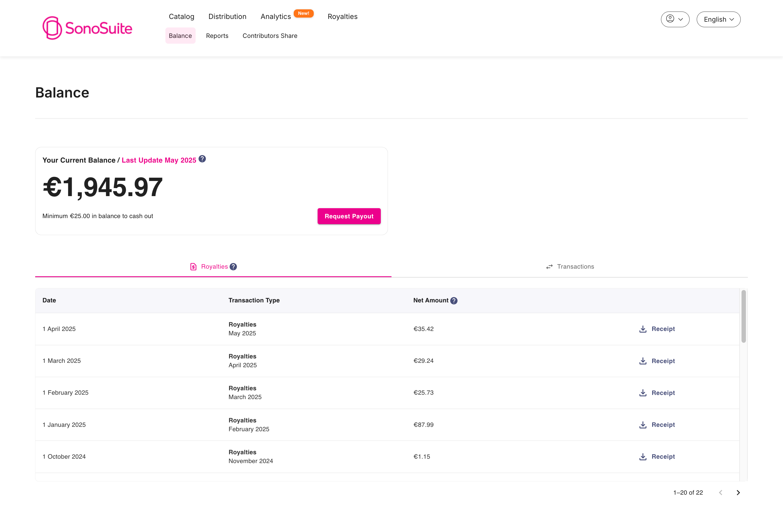783x532 pixels.
Task: Click the SonoSuite logo
Action: [x=87, y=28]
